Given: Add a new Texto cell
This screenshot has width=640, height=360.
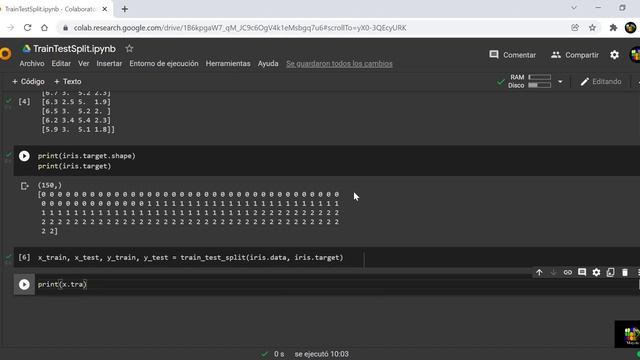Looking at the screenshot, I should pyautogui.click(x=67, y=82).
